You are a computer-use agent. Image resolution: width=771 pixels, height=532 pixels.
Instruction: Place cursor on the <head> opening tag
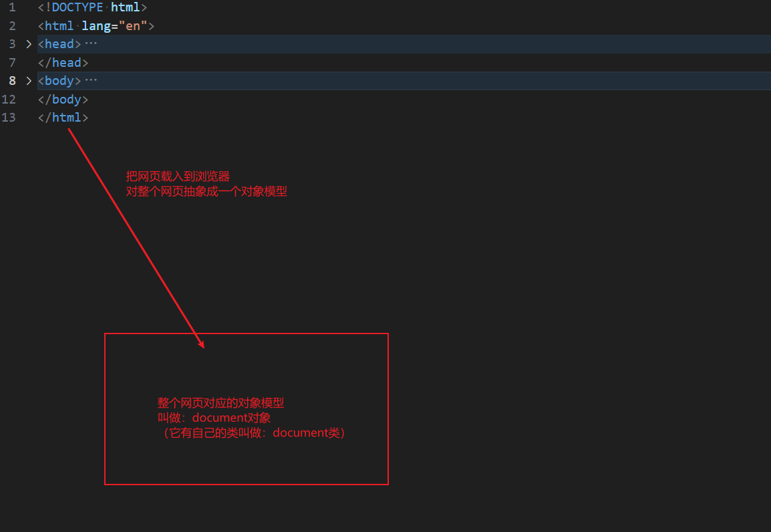59,44
